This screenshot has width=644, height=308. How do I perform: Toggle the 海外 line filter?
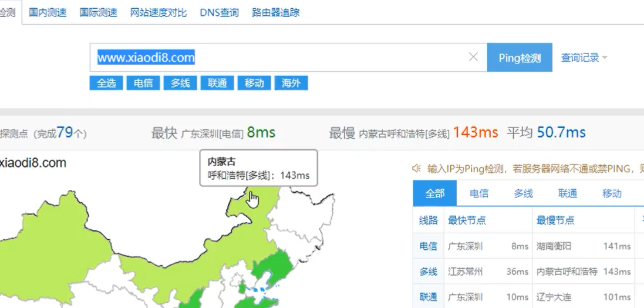(291, 83)
